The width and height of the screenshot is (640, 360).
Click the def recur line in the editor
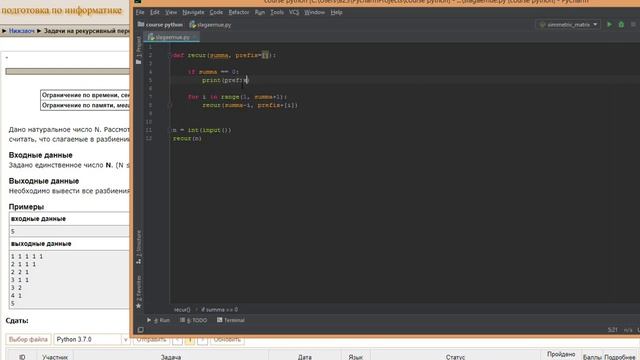224,55
